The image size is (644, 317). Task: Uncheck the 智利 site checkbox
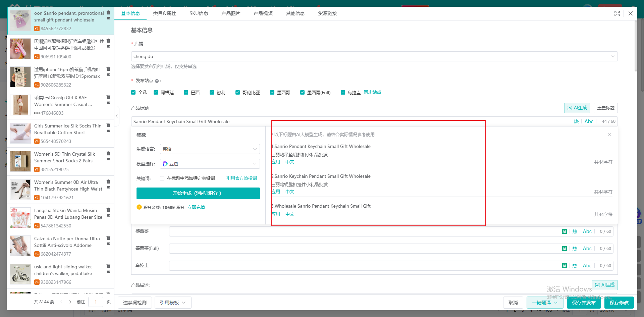(x=212, y=93)
